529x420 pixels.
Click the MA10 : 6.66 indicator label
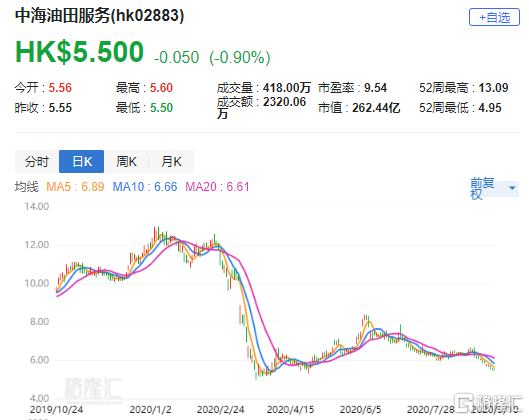click(x=145, y=187)
